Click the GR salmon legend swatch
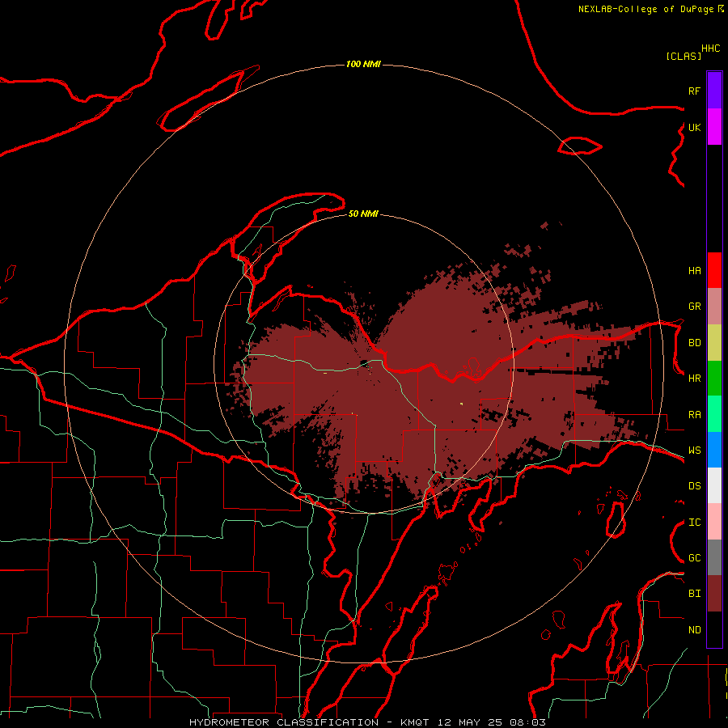728x728 pixels. 714,307
